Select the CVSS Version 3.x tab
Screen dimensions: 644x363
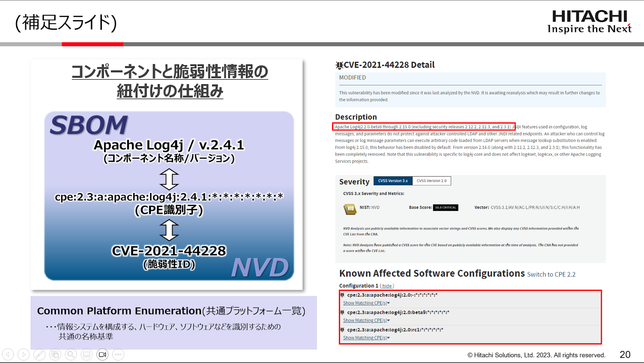pos(392,181)
